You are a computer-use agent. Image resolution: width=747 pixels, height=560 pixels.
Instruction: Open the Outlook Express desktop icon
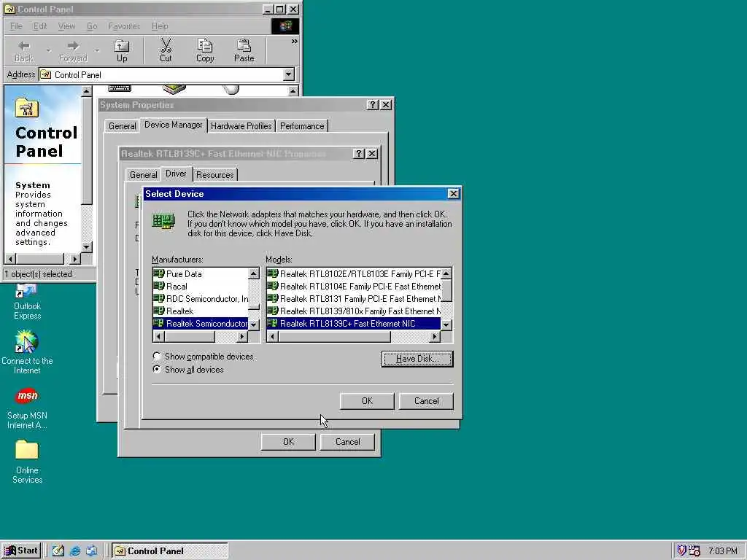point(27,301)
